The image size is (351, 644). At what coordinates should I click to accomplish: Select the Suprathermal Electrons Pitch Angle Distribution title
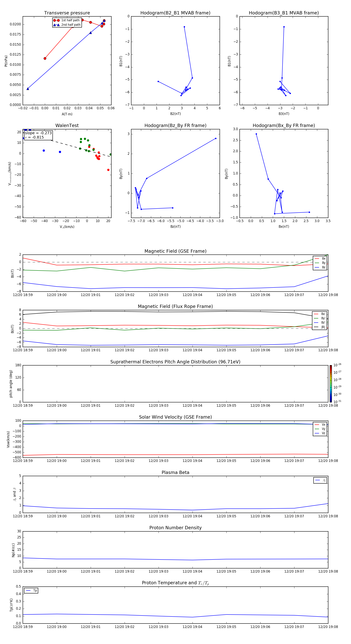click(x=175, y=362)
